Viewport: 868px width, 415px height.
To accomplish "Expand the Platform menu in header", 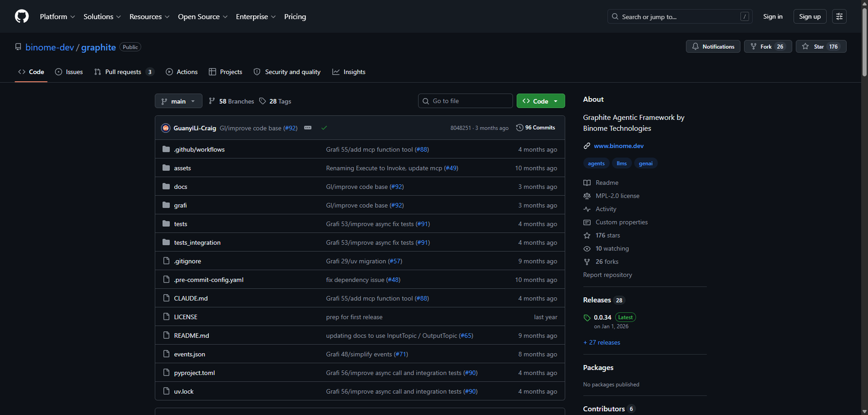I will coord(57,17).
